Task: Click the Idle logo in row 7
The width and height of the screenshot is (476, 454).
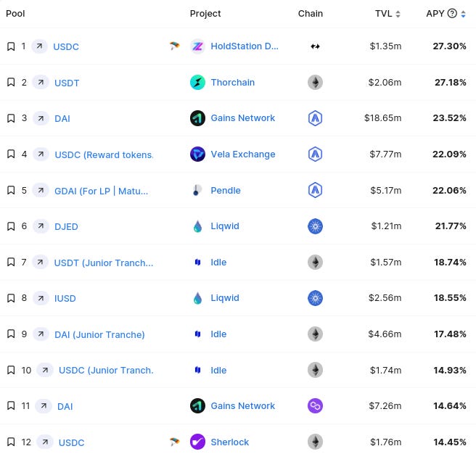Action: click(197, 263)
